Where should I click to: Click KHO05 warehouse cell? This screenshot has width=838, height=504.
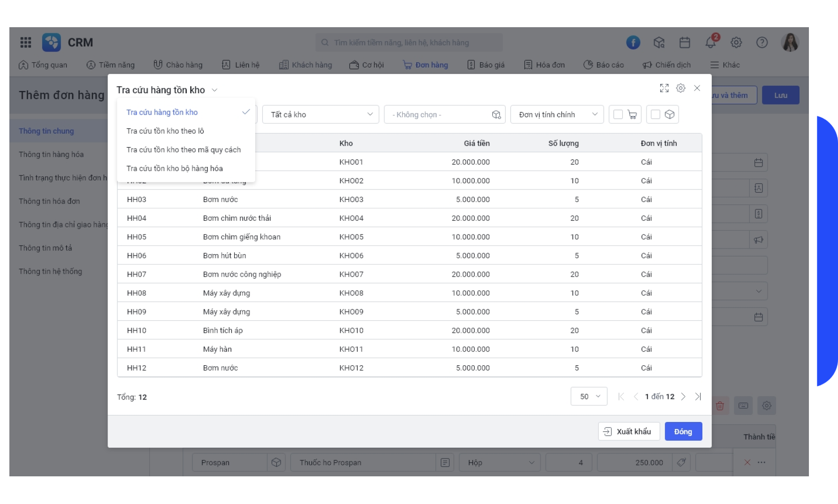coord(351,237)
